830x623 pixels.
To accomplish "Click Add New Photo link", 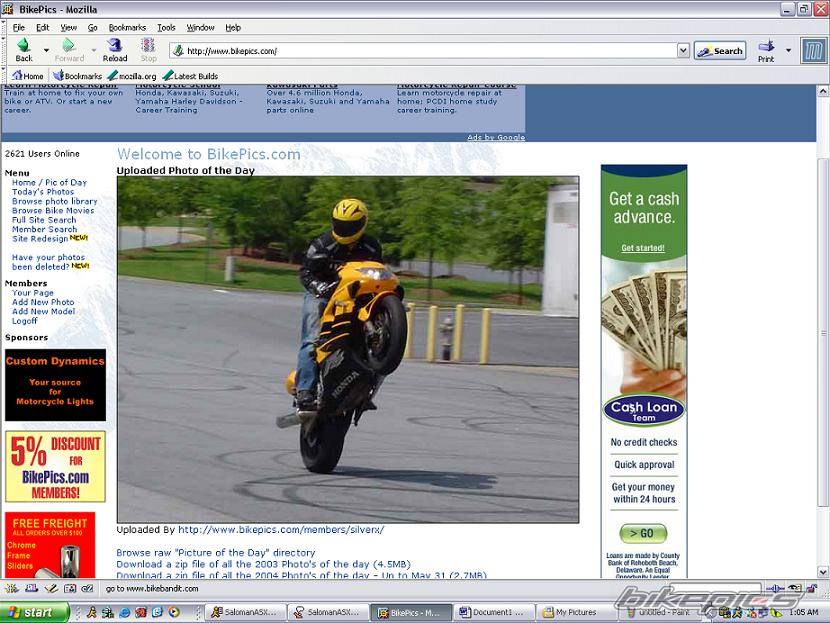I will point(43,302).
